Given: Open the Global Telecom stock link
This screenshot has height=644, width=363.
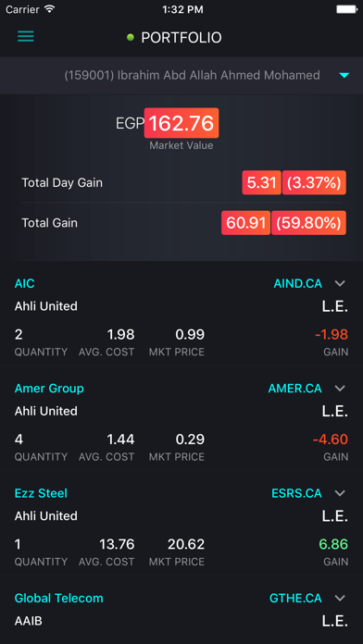Looking at the screenshot, I should tap(58, 598).
